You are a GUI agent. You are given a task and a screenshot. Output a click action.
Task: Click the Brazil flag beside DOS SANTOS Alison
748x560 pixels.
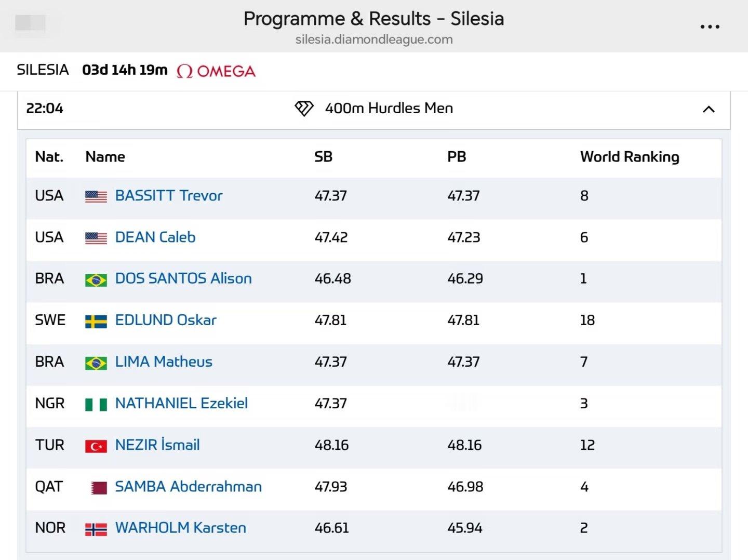(x=96, y=280)
